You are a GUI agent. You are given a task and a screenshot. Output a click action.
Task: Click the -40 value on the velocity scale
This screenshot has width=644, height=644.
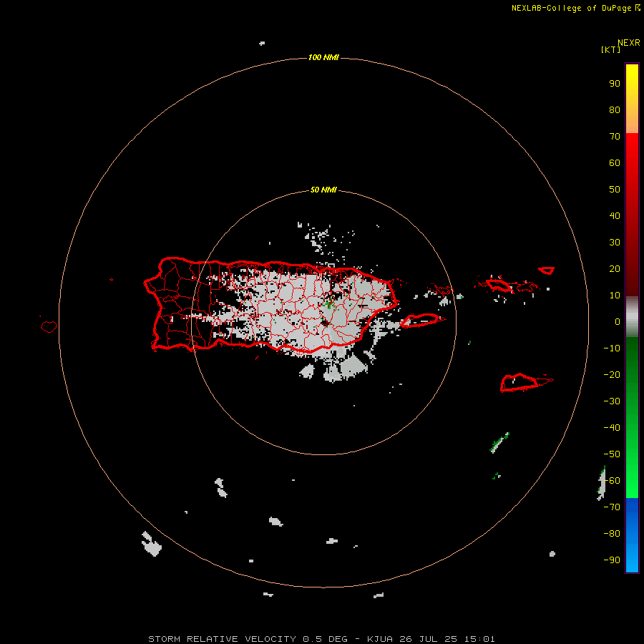coord(612,428)
